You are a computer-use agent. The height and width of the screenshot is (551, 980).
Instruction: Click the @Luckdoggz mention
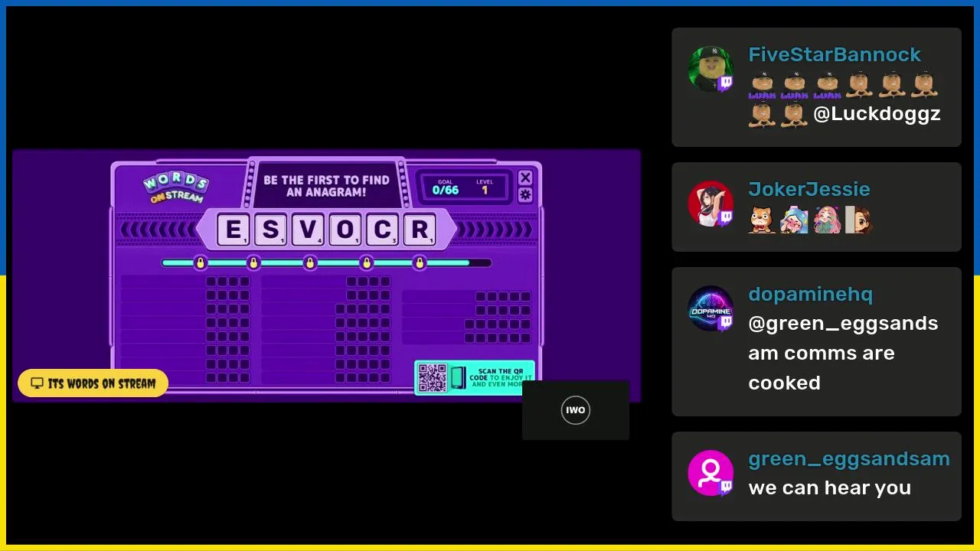coord(877,114)
